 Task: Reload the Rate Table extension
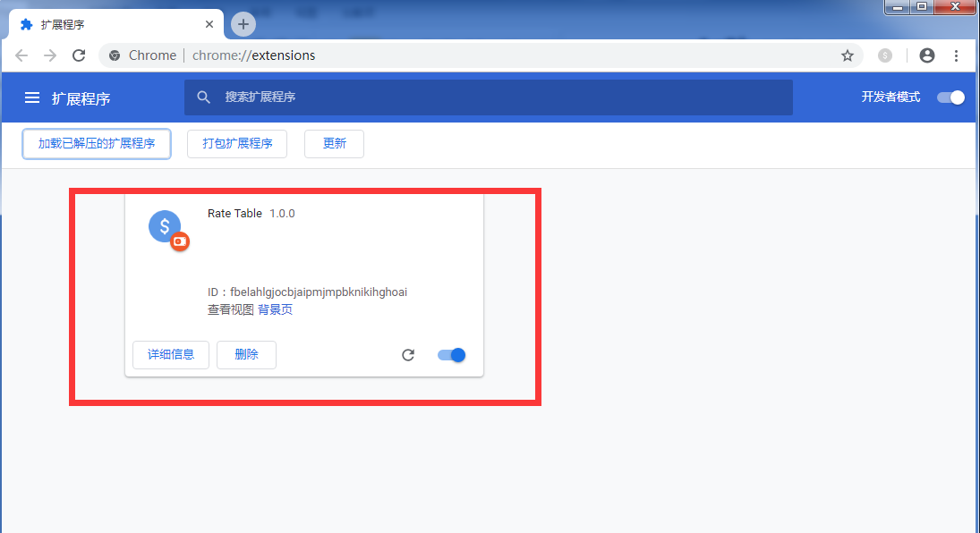point(408,355)
